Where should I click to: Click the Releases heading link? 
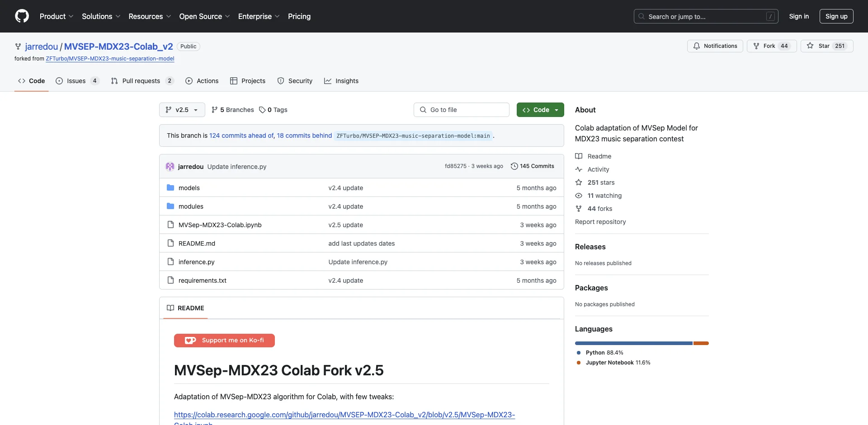pos(590,247)
